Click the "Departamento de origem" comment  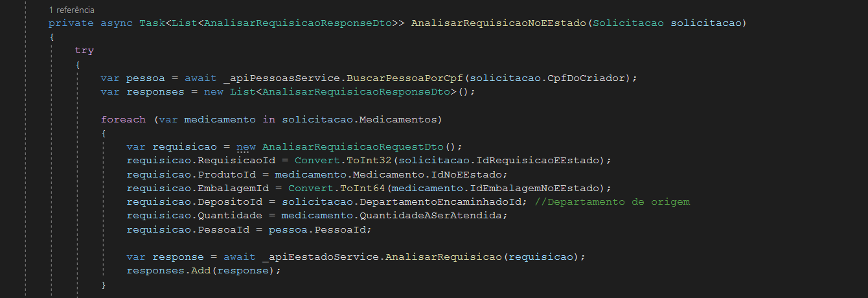[612, 201]
